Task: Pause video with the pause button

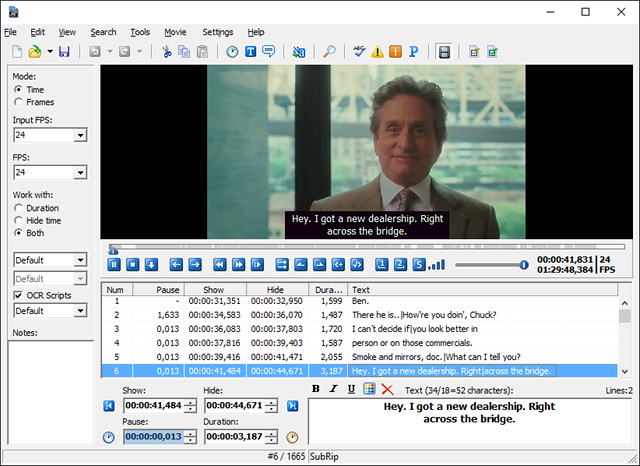Action: (x=114, y=264)
